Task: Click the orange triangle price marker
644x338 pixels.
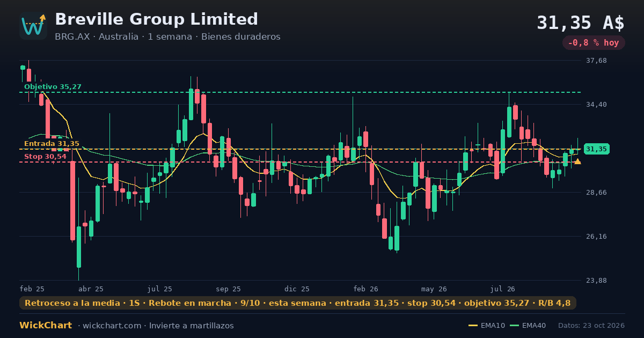Action: 577,161
